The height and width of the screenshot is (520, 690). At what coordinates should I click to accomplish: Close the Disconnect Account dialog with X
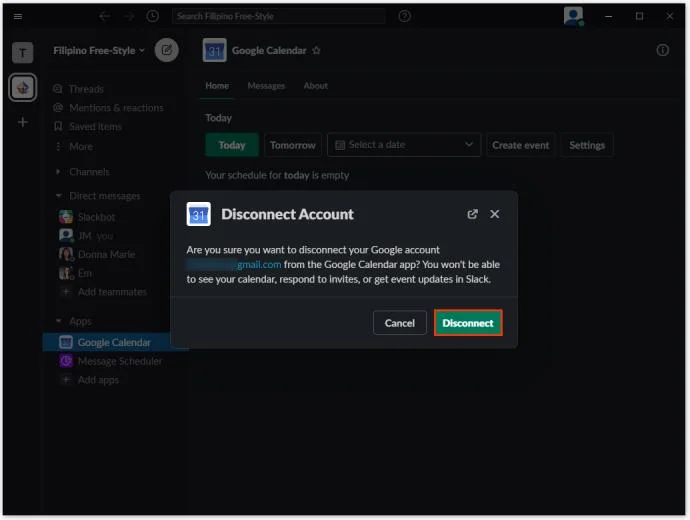pos(495,214)
